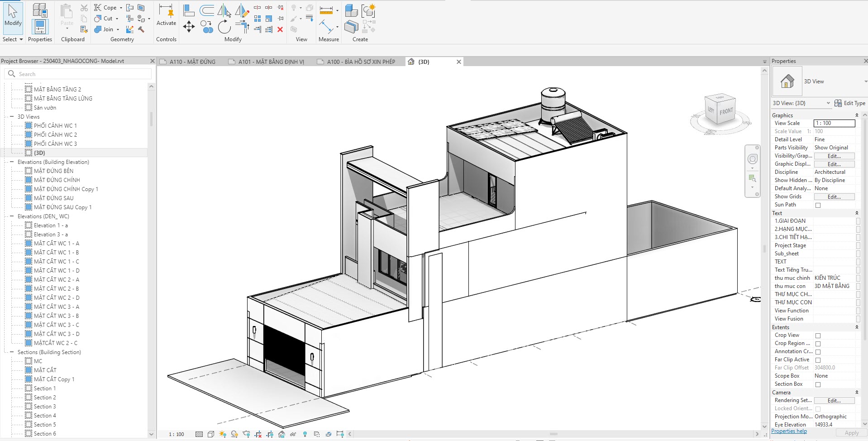Image resolution: width=868 pixels, height=441 pixels.
Task: Enable the Sun Path checkbox
Action: [818, 205]
